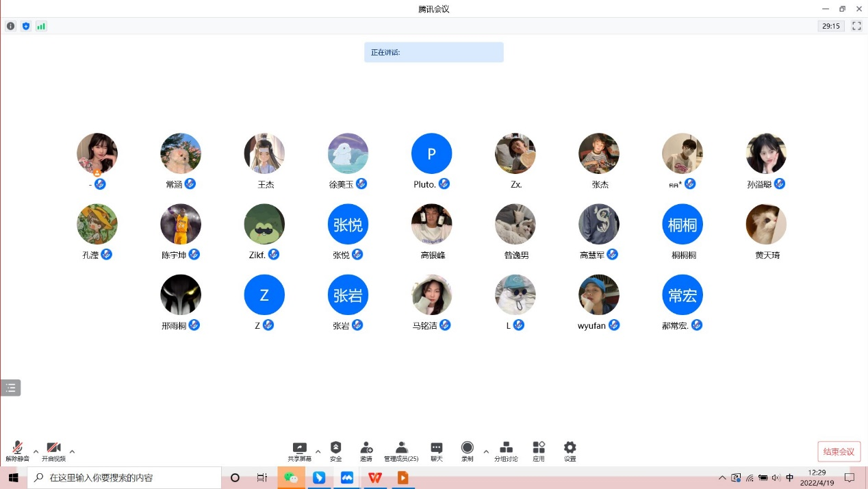This screenshot has width=868, height=489.
Task: Open 分组讨论 breakout rooms
Action: 506,451
